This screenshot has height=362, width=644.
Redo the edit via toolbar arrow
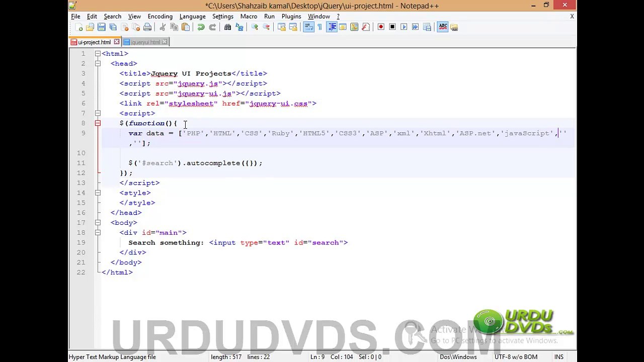point(212,27)
